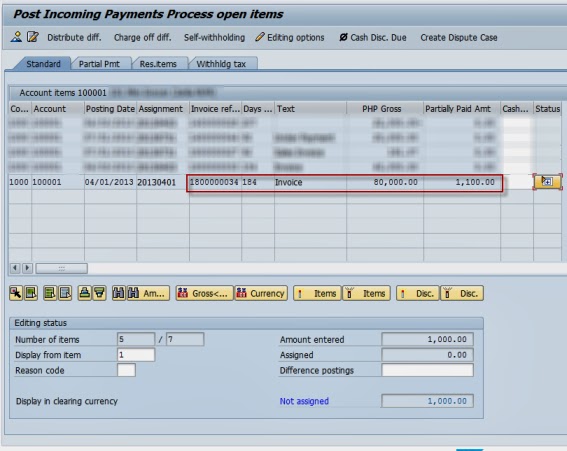Click the Am... find amount button
The height and width of the screenshot is (451, 567).
(148, 293)
